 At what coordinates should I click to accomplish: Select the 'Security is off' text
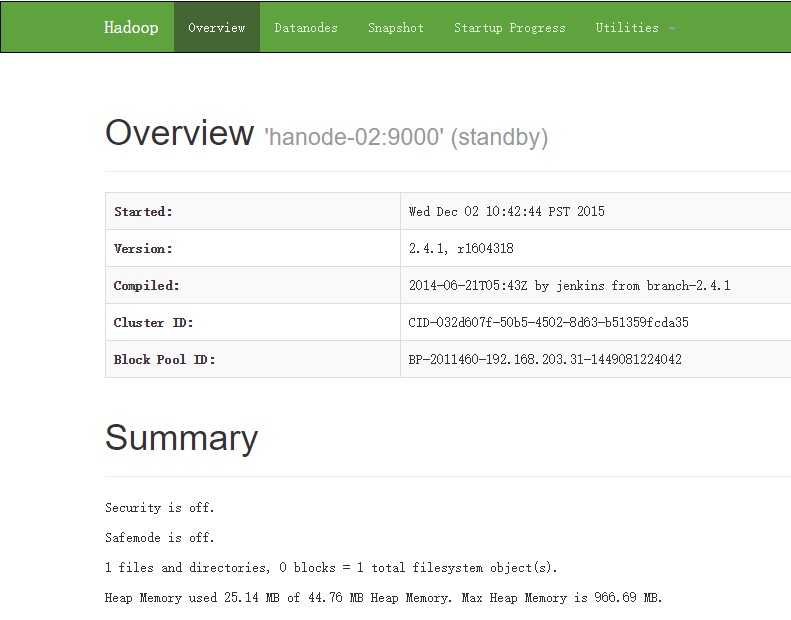click(160, 508)
